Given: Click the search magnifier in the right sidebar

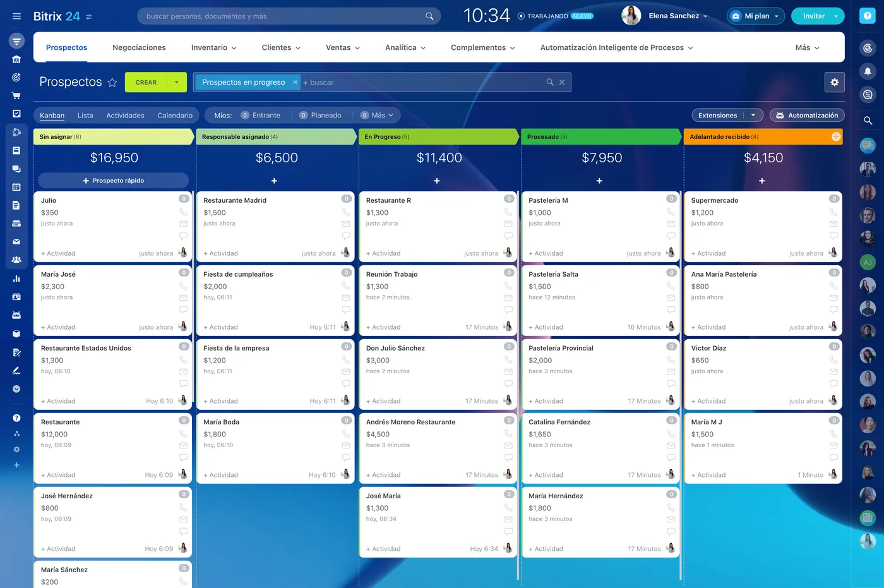Looking at the screenshot, I should (x=868, y=121).
